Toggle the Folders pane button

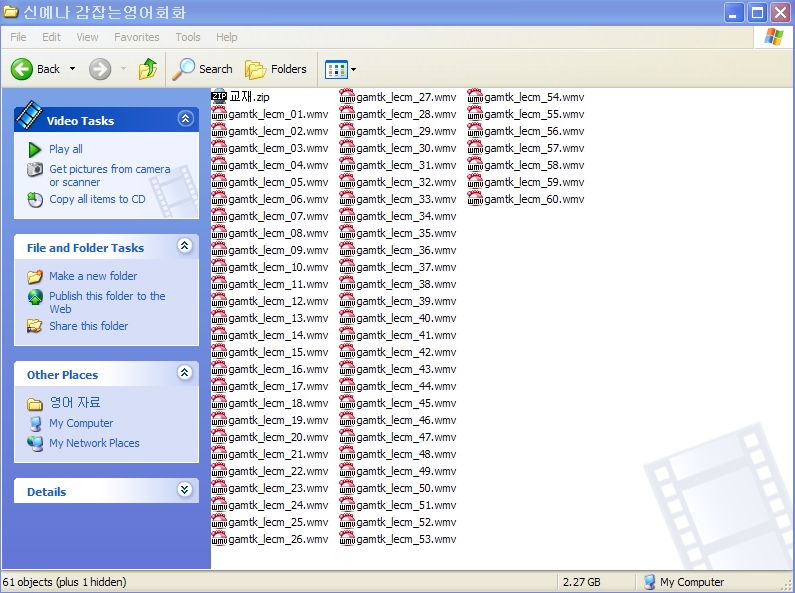pos(276,69)
